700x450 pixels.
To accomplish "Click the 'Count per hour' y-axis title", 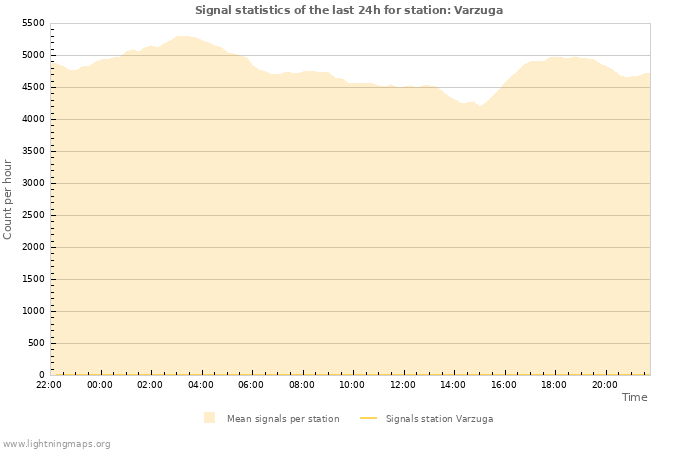I will 8,199.
